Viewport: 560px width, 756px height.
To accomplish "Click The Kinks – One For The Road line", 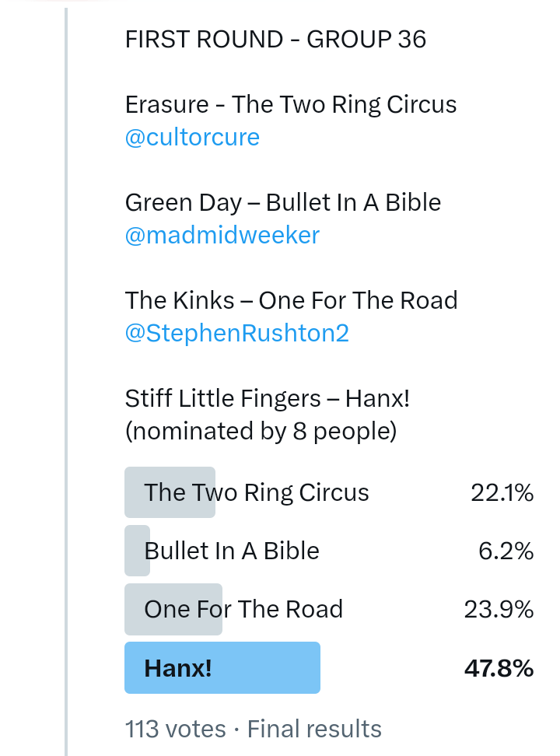I will 291,300.
